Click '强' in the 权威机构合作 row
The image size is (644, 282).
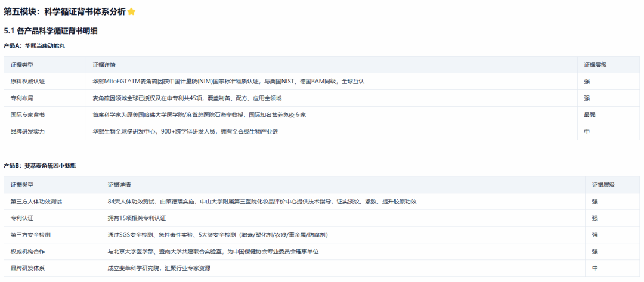[x=595, y=251]
